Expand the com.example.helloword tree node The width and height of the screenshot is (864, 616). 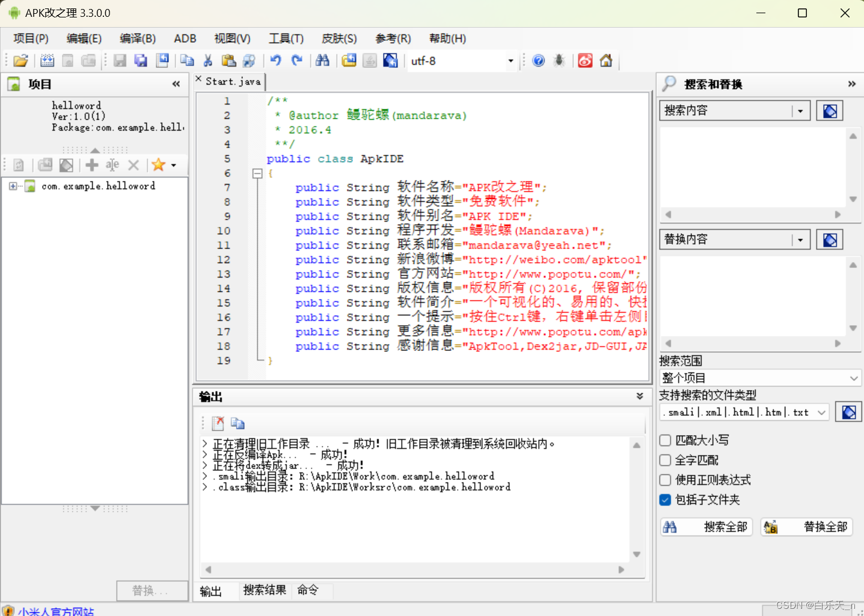coord(13,186)
